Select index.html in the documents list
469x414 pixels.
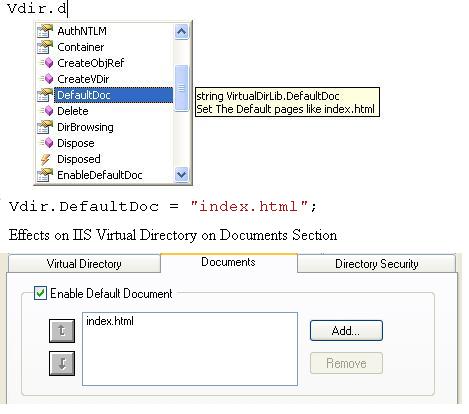(x=110, y=321)
